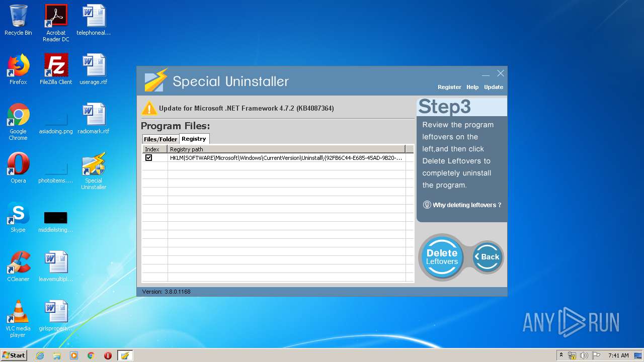
Task: Click the Update link in header
Action: click(x=494, y=87)
